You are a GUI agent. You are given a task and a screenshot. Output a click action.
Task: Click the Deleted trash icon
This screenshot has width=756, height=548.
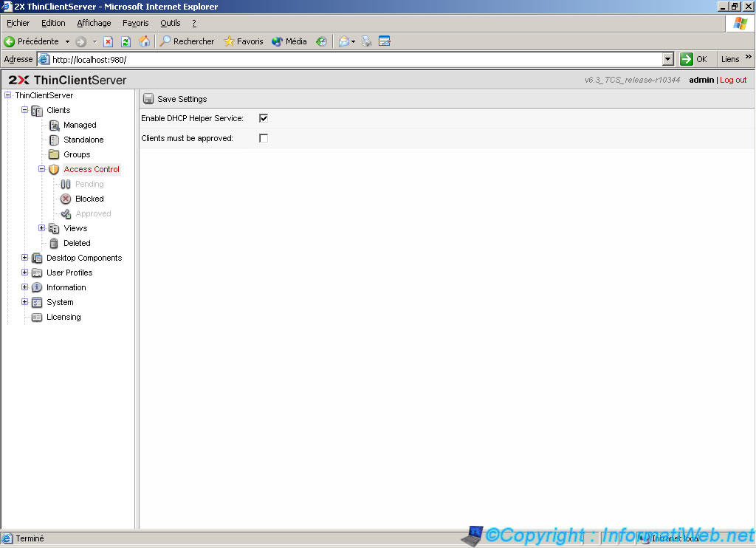click(x=54, y=243)
